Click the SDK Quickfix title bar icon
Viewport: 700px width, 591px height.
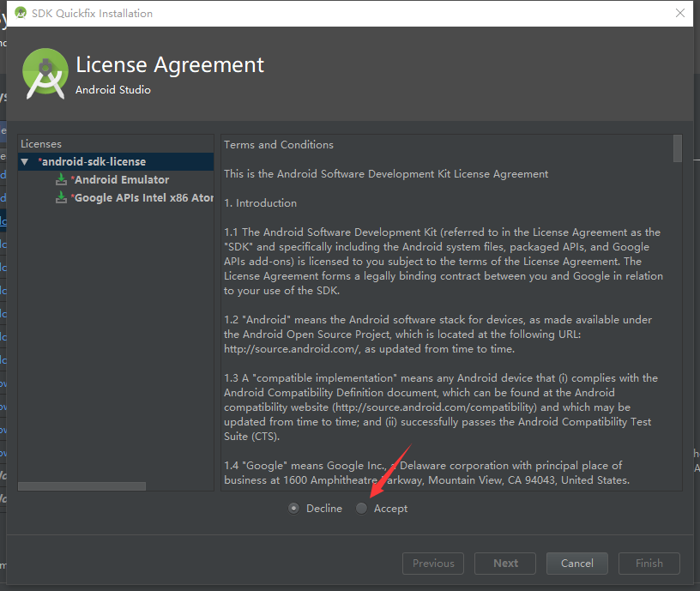pos(21,13)
